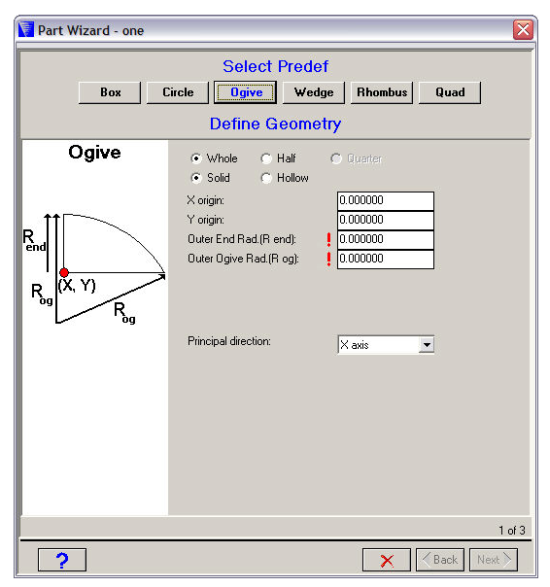Image resolution: width=550 pixels, height=587 pixels.
Task: Cancel the wizard with the red X button
Action: (386, 560)
